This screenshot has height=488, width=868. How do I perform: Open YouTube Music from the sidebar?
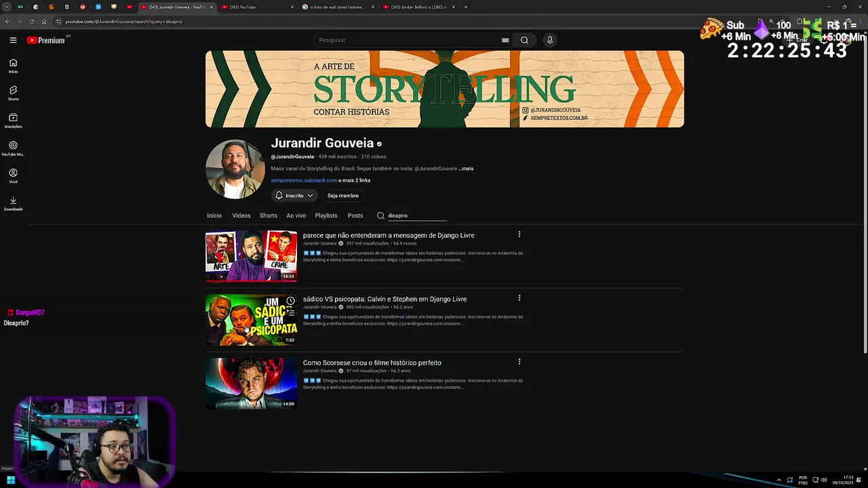(13, 148)
